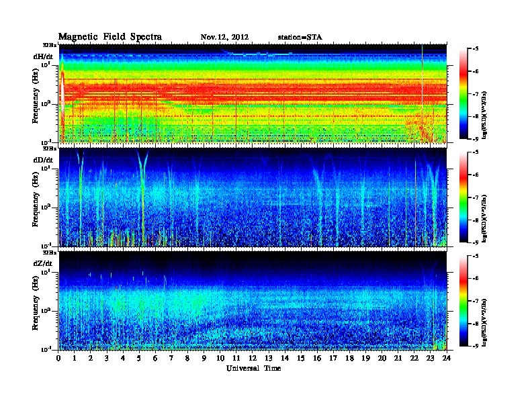Click the log(PSD) label beside dH/dt color bar
The image size is (532, 411).
(x=485, y=115)
